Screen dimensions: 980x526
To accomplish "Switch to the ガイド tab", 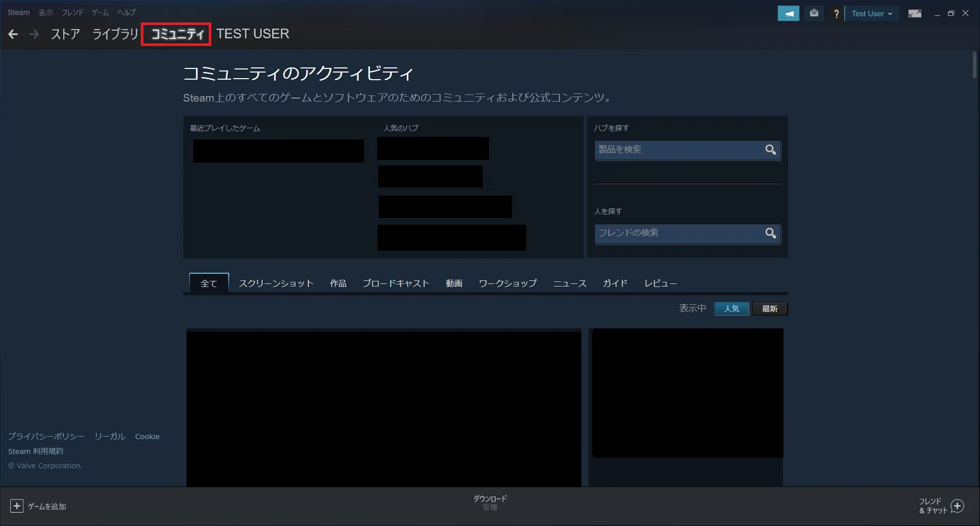I will point(615,283).
